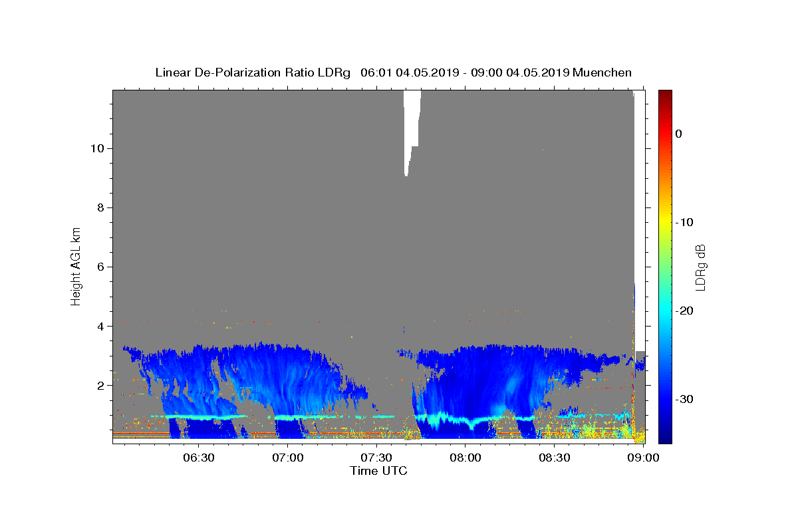The width and height of the screenshot is (798, 532).
Task: Click the 08:30 time tick label
Action: (x=554, y=458)
